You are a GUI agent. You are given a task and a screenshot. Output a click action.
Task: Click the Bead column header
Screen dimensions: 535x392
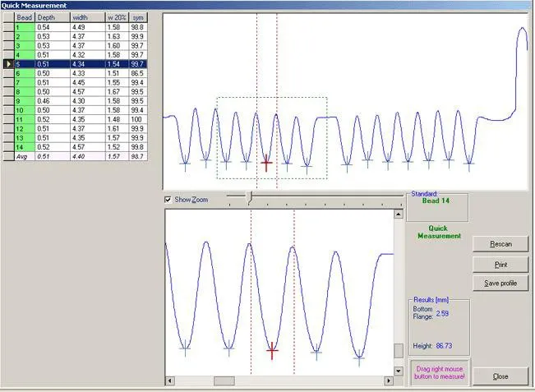pos(25,18)
